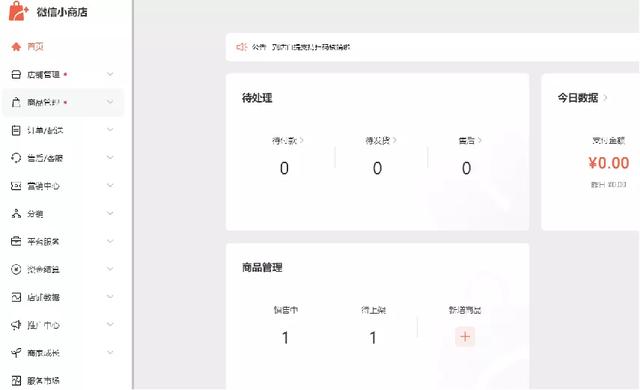
Task: Expand the 分销 chevron arrow
Action: pos(110,213)
